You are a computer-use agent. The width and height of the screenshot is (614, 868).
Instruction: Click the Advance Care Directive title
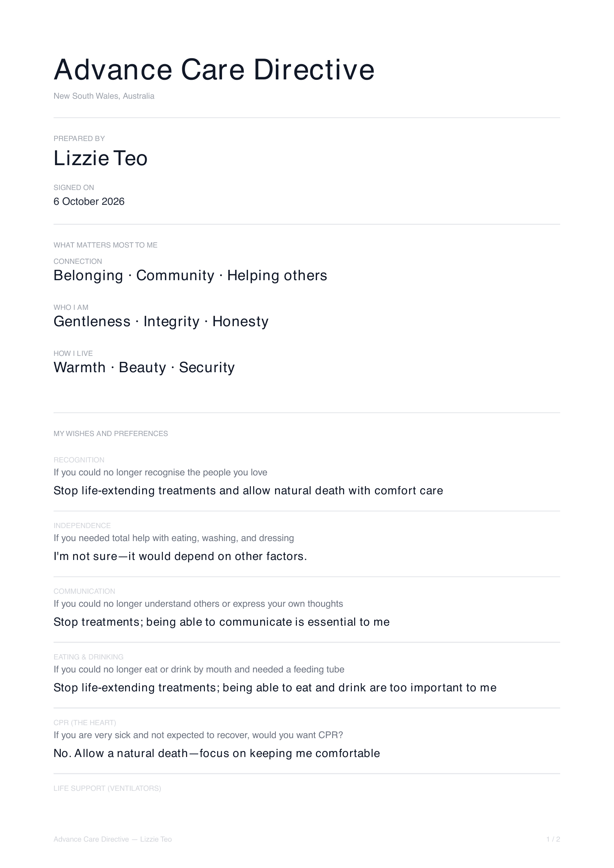pyautogui.click(x=214, y=69)
